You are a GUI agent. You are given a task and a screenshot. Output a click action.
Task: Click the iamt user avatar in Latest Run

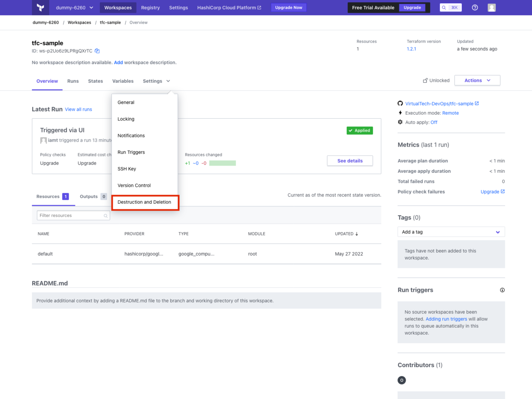43,140
